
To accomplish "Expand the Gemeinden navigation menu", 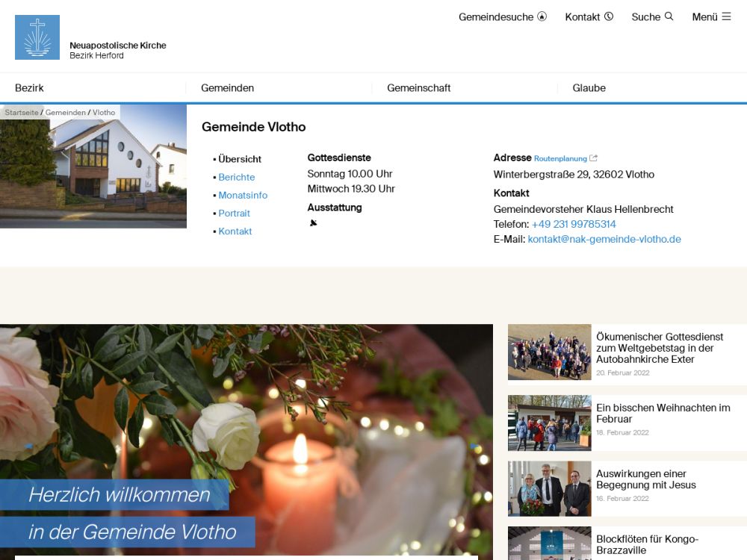I will point(227,88).
